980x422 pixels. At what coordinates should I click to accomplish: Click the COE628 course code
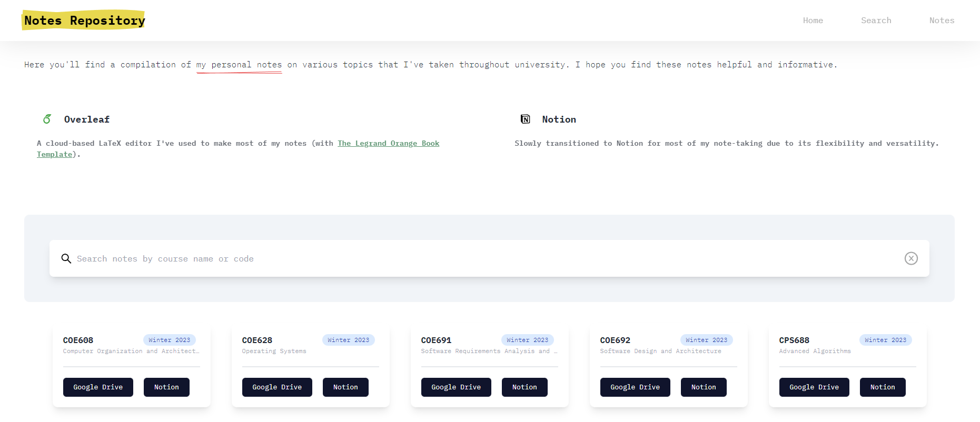pos(257,340)
